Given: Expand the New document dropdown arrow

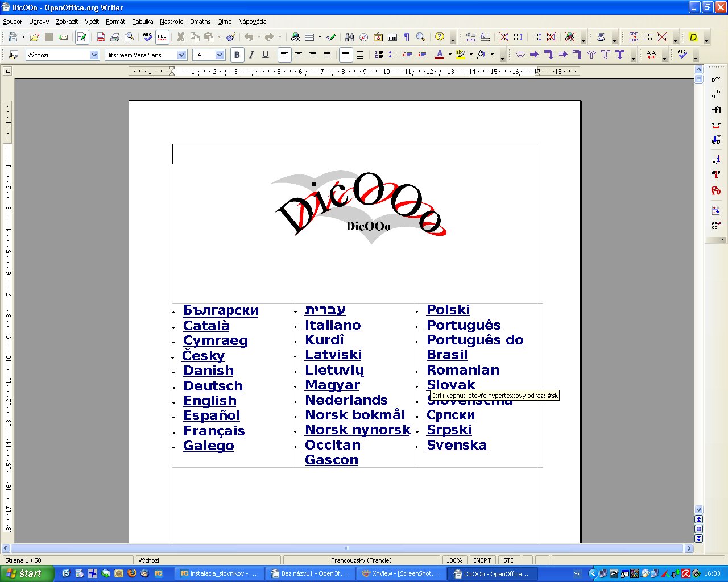Looking at the screenshot, I should point(23,37).
